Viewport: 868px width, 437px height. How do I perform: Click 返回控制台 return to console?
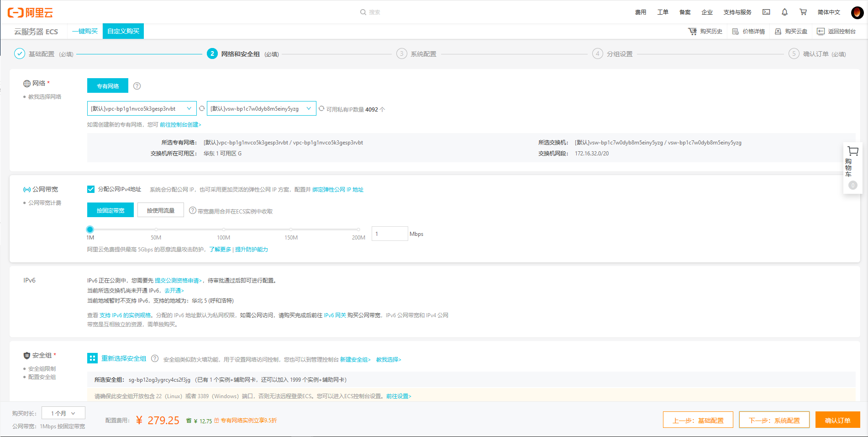pos(836,32)
